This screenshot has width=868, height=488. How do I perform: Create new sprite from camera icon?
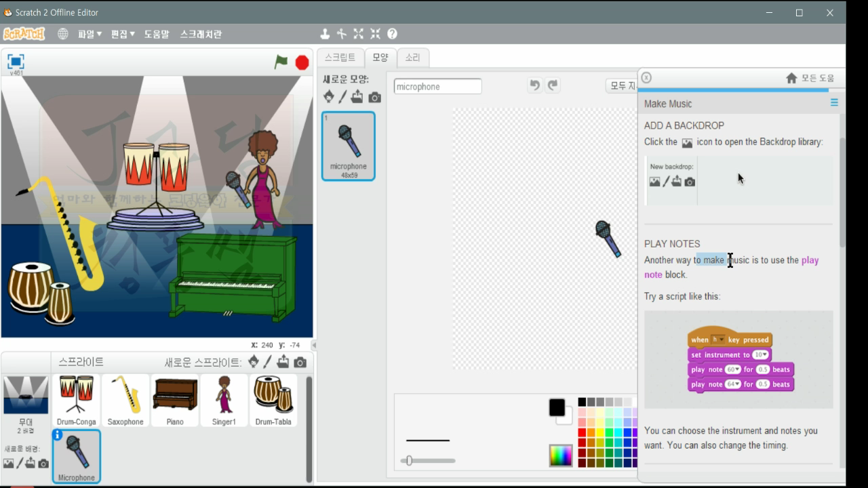click(300, 363)
